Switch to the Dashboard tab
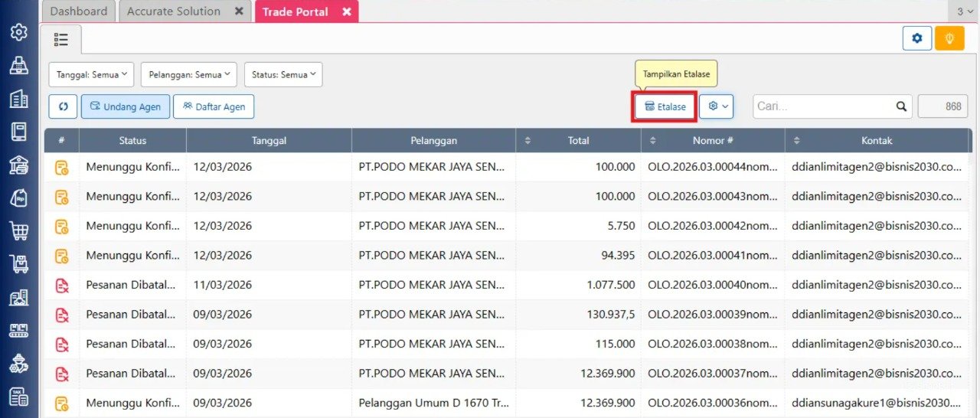Image resolution: width=980 pixels, height=418 pixels. [79, 11]
